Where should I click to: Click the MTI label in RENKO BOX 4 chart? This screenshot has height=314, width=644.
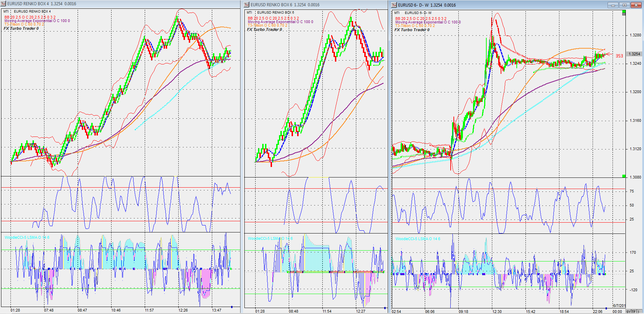(6, 12)
